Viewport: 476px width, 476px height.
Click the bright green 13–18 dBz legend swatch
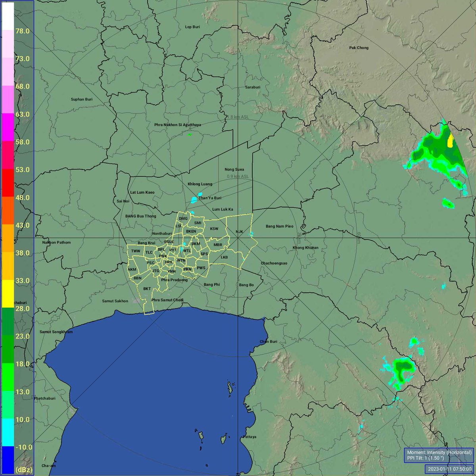tap(8, 377)
